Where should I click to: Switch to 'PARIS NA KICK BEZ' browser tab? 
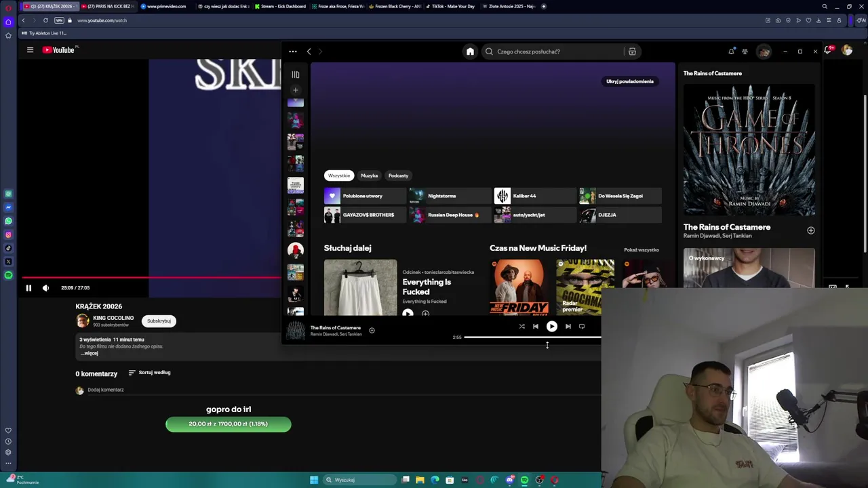pos(107,6)
